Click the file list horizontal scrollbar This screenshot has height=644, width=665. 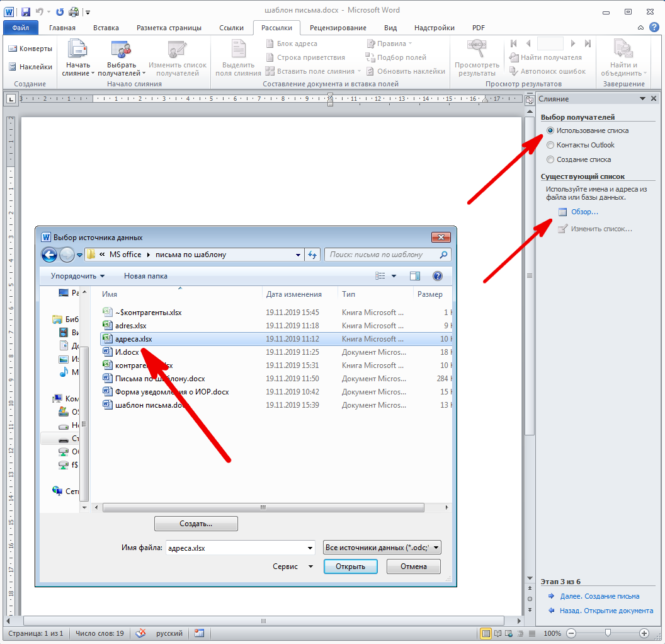tap(263, 507)
